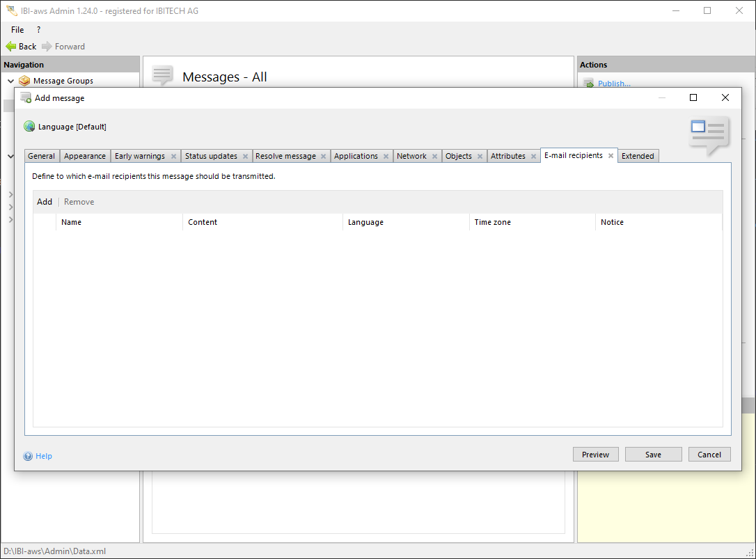Click the Message Groups box icon
The width and height of the screenshot is (756, 559).
pos(24,81)
